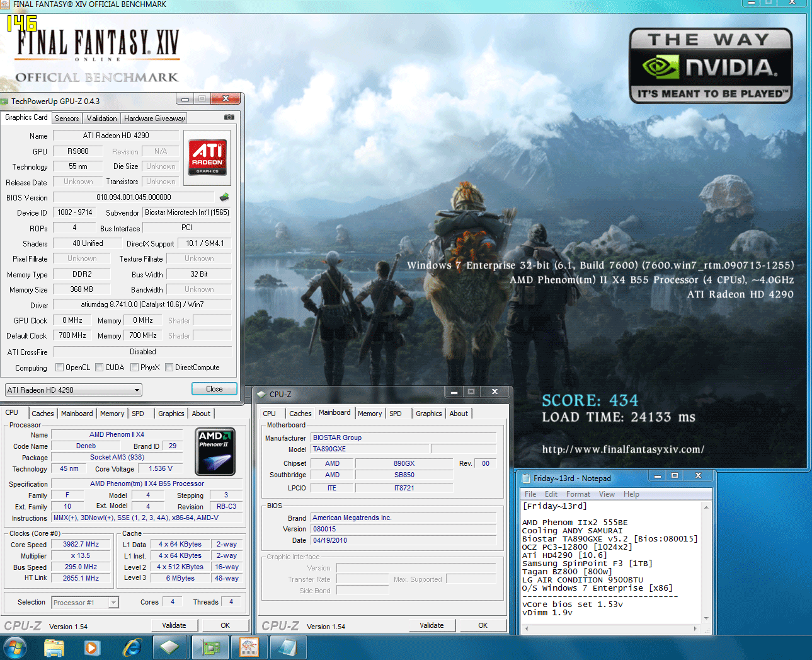Click the Notepad vertical scrollbar down arrow
812x660 pixels.
706,618
